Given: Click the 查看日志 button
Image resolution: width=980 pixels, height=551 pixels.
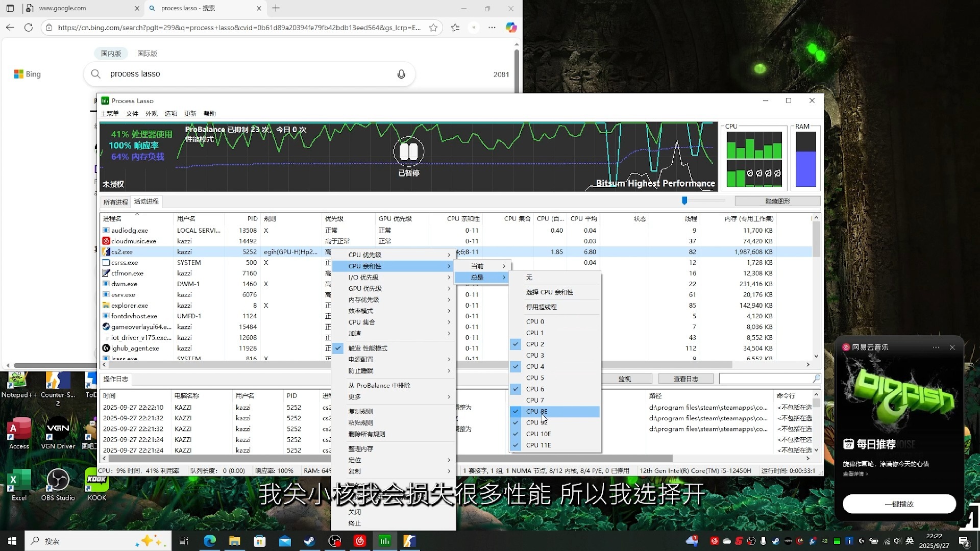Looking at the screenshot, I should (x=685, y=379).
